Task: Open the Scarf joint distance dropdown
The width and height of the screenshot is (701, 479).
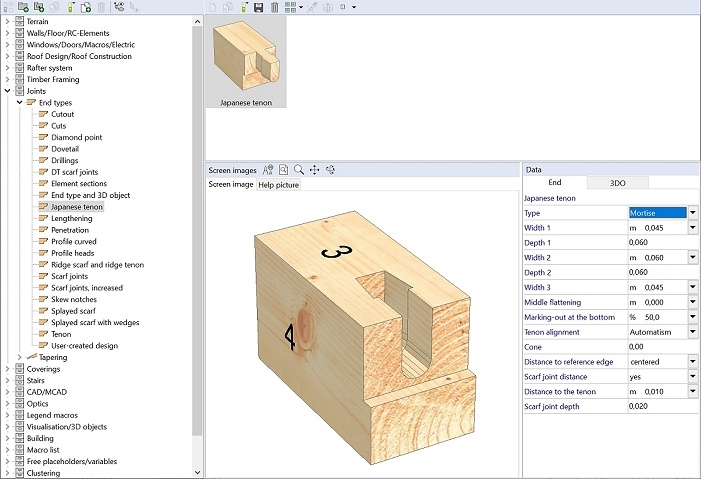Action: 693,376
